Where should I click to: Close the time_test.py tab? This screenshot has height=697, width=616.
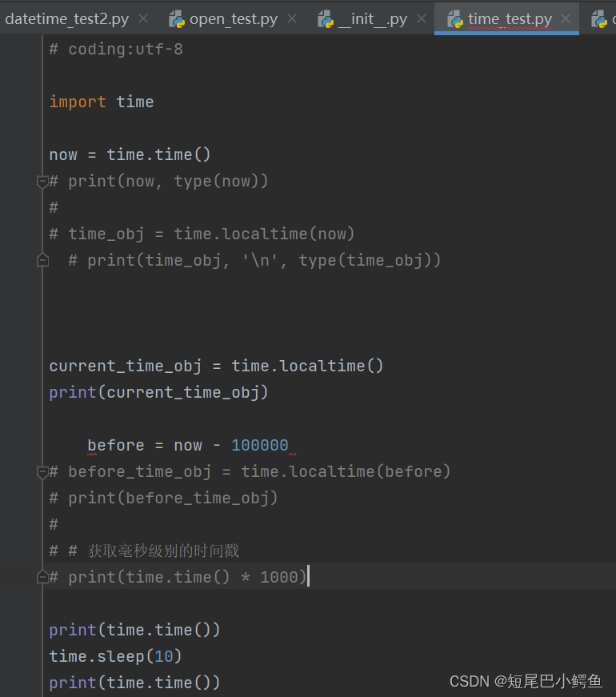566,18
